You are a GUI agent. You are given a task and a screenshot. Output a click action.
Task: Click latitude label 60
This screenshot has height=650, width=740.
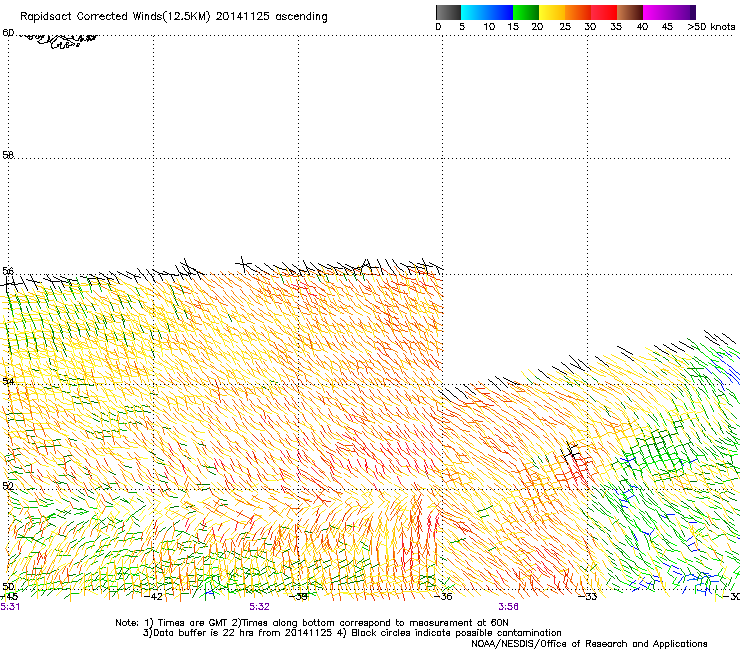[8, 33]
